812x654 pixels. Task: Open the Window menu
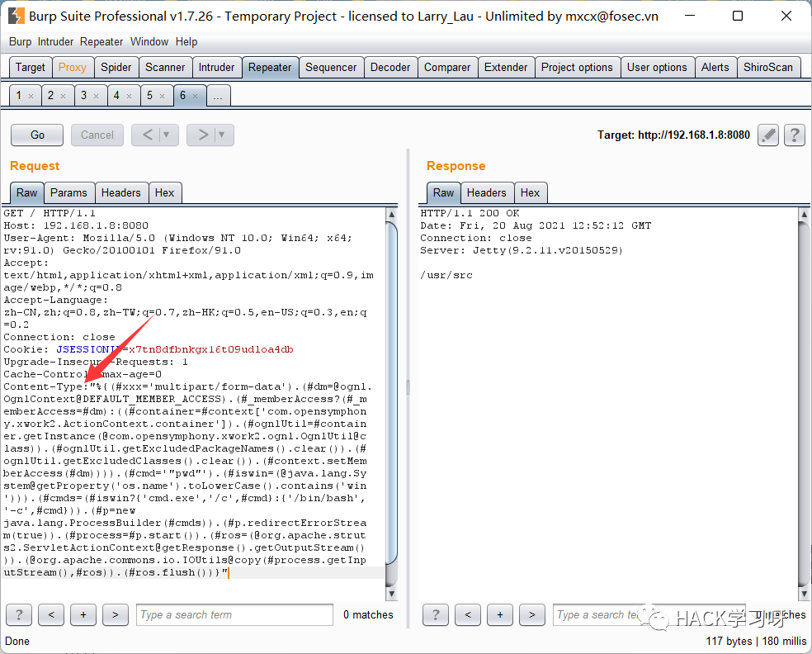click(149, 42)
